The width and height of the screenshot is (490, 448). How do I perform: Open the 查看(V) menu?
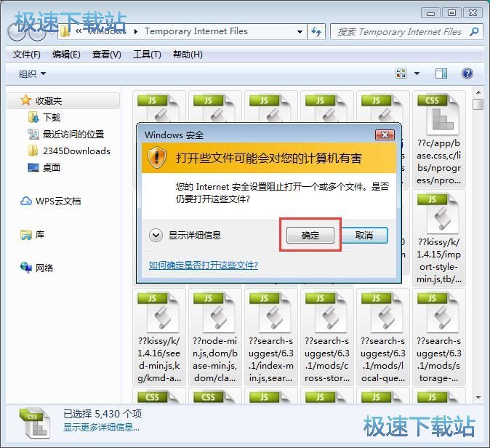107,55
